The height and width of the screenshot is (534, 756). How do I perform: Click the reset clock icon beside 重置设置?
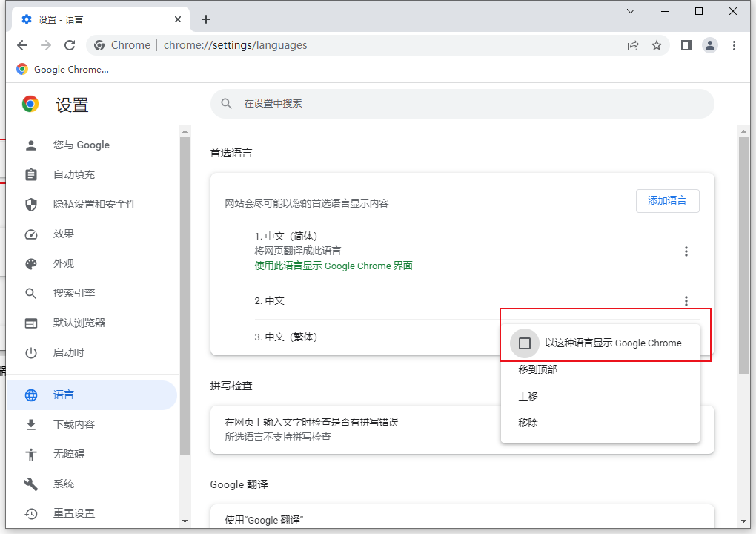31,514
